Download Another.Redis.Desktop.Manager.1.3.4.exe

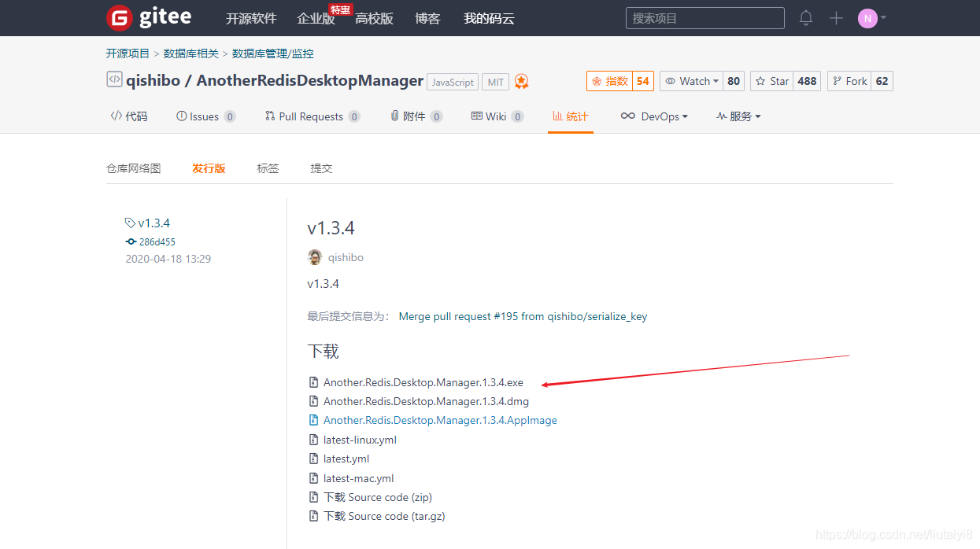(x=423, y=382)
